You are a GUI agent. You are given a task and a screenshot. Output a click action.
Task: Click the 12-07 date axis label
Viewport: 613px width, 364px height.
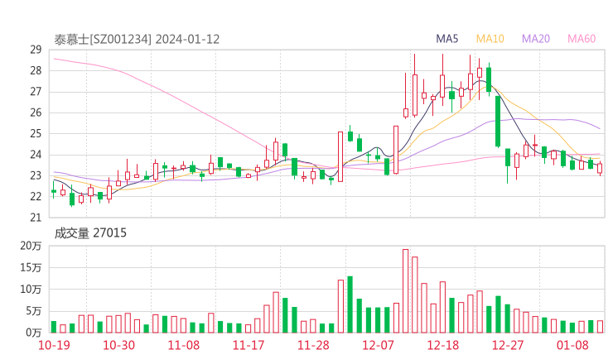378,345
